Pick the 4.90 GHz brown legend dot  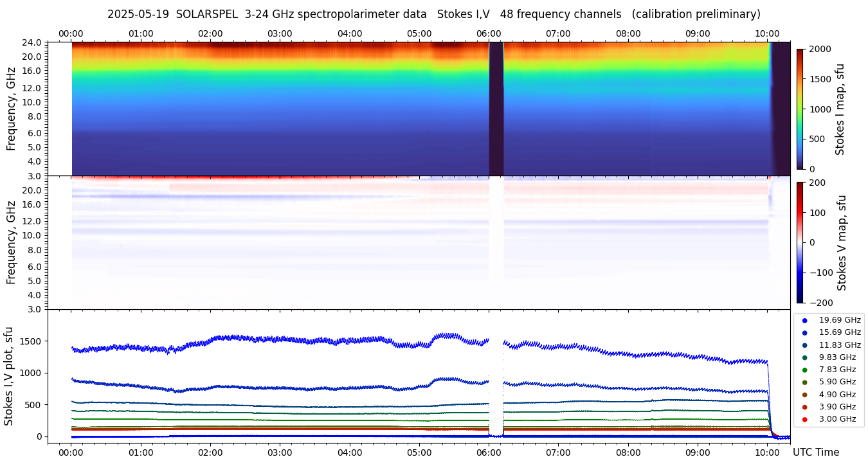point(804,395)
